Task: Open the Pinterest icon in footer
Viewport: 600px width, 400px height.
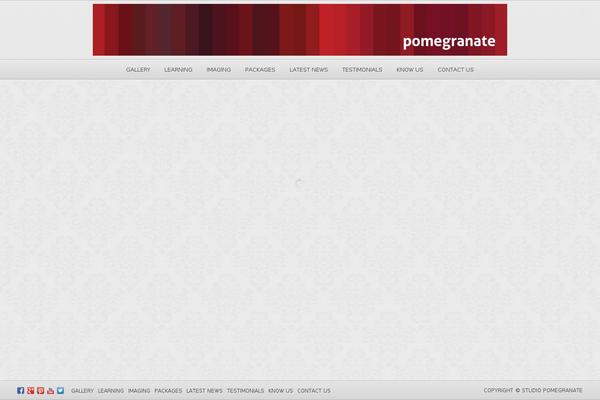Action: tap(41, 390)
